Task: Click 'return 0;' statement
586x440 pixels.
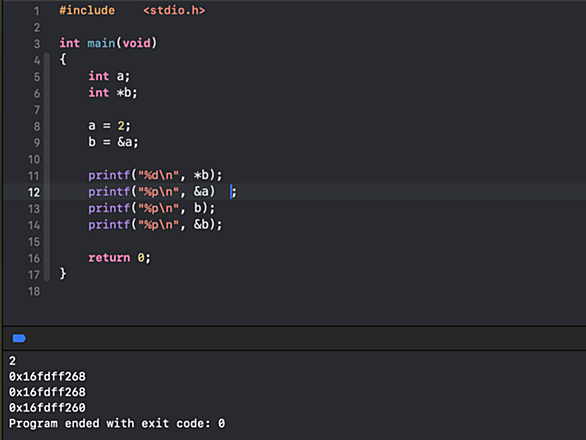Action: coord(119,258)
